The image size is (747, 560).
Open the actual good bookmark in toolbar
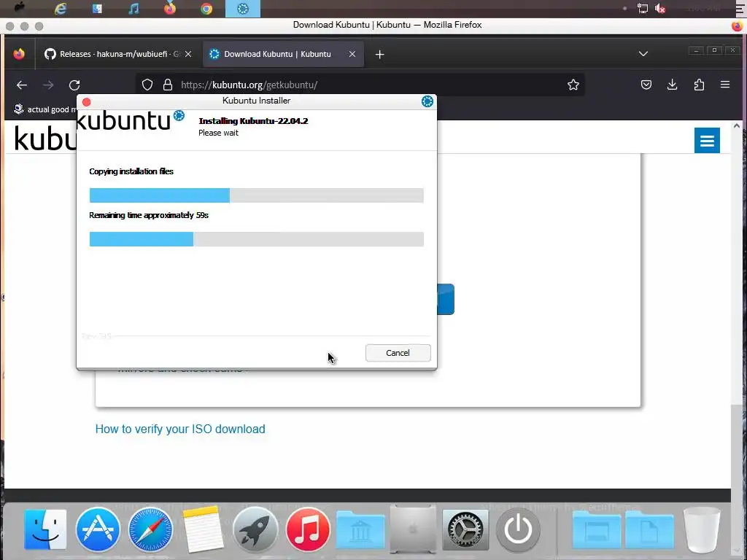46,109
